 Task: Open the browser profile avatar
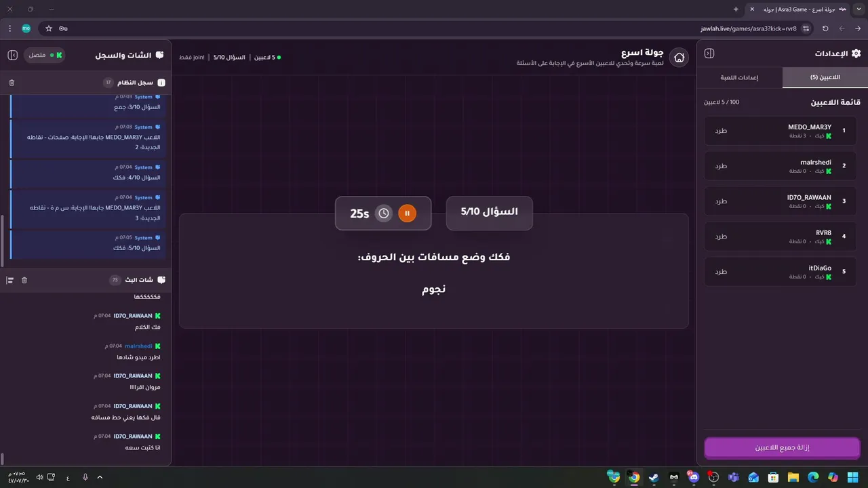[x=26, y=28]
